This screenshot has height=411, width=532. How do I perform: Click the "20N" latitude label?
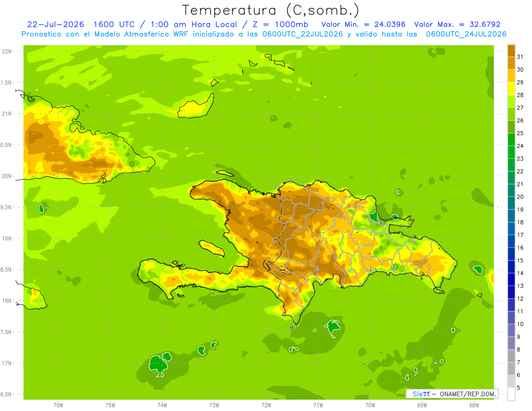point(6,176)
